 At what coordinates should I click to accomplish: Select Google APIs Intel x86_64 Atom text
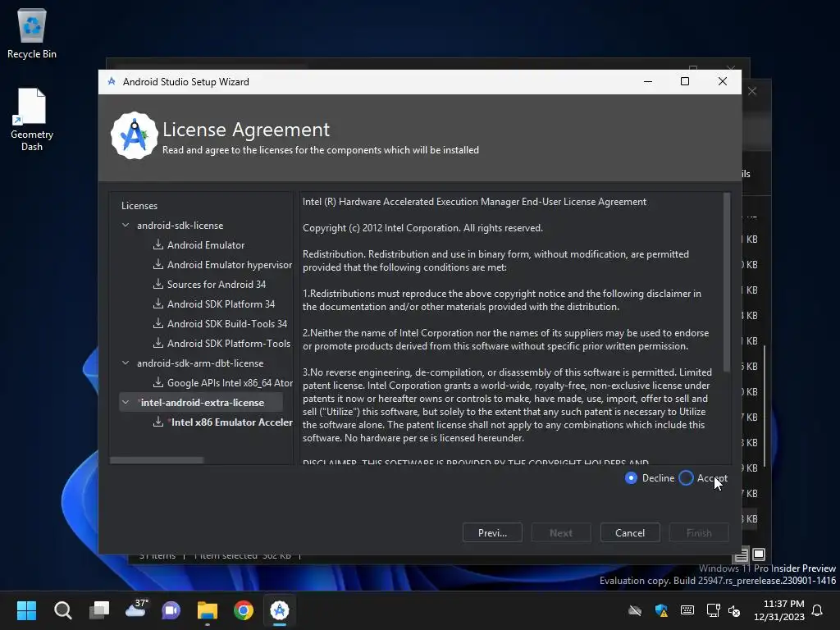click(x=230, y=382)
